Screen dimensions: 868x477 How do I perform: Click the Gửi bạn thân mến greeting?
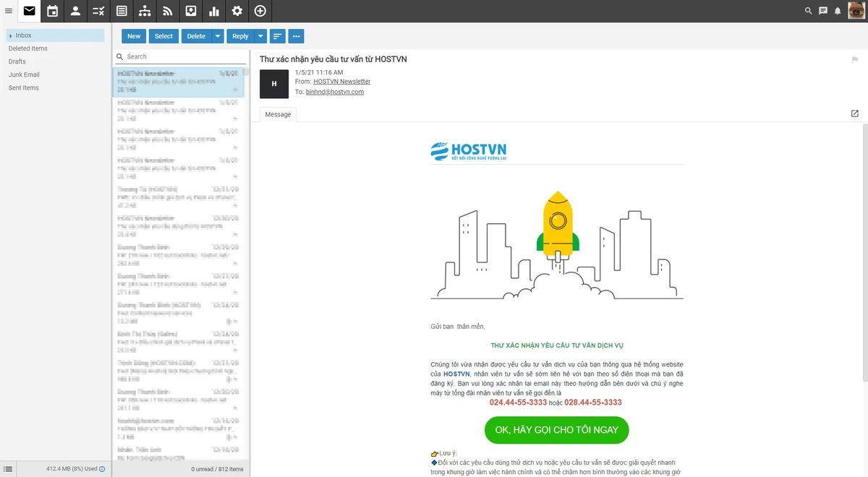458,327
